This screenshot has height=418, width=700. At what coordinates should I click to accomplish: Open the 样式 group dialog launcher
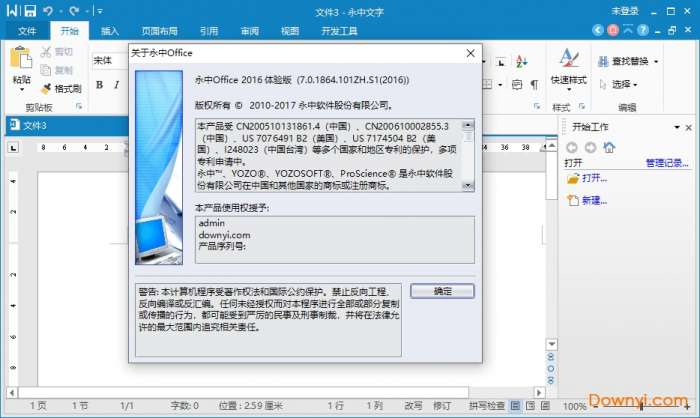(582, 106)
